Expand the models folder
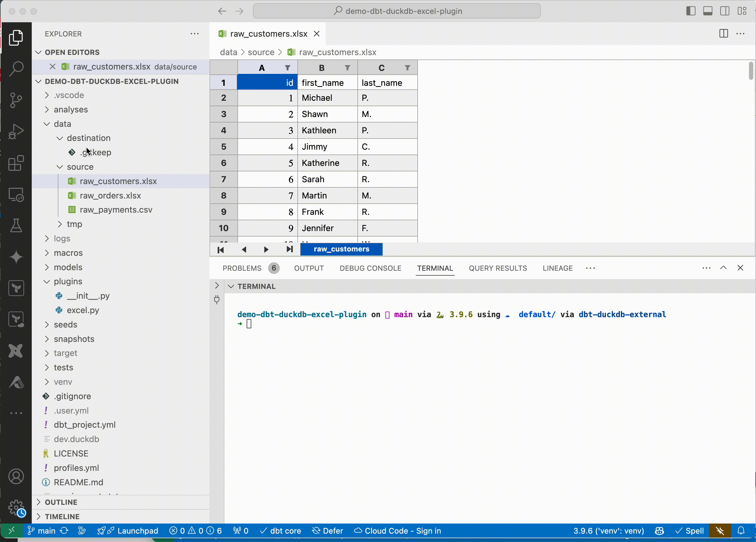The image size is (756, 542). tap(68, 267)
